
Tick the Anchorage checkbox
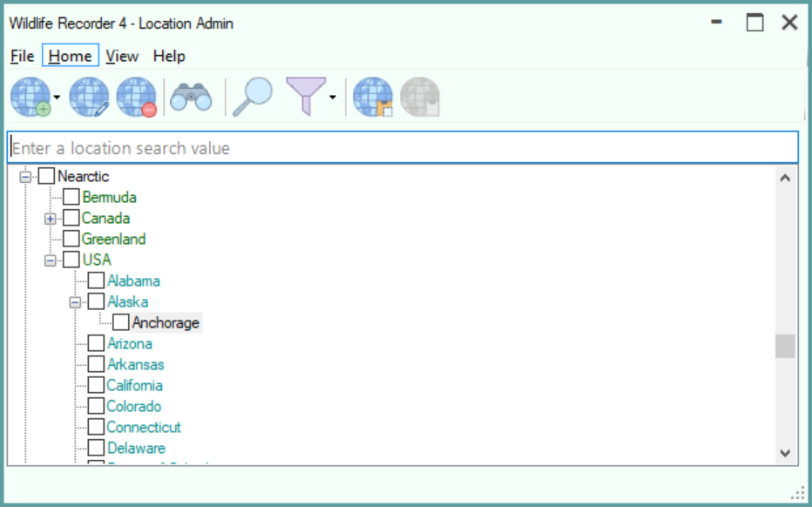[x=120, y=322]
